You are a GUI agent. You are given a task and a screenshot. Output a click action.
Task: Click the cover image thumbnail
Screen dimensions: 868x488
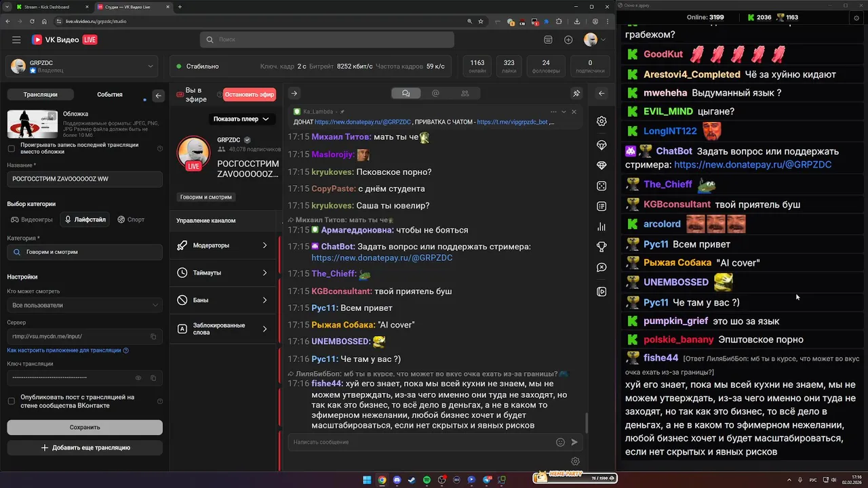click(33, 124)
